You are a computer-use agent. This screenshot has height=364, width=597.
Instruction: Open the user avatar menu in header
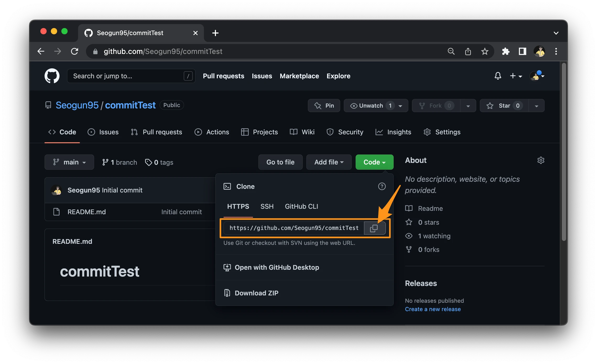[x=537, y=76]
